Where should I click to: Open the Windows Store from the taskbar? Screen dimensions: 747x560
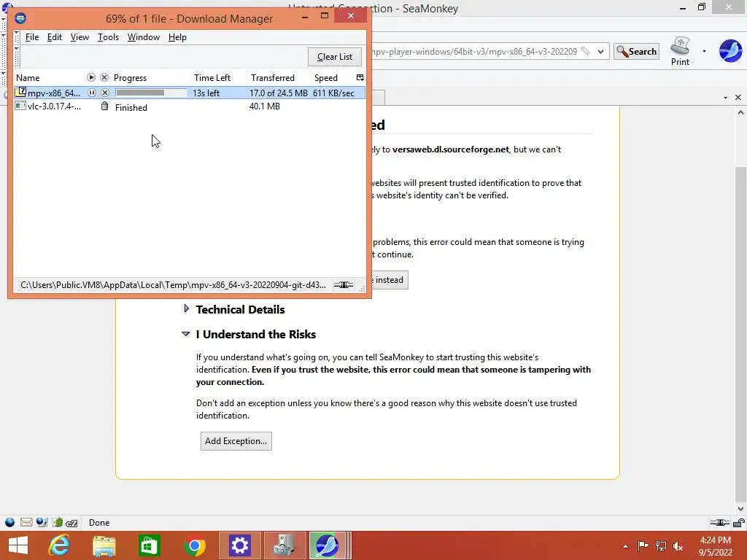tap(149, 545)
